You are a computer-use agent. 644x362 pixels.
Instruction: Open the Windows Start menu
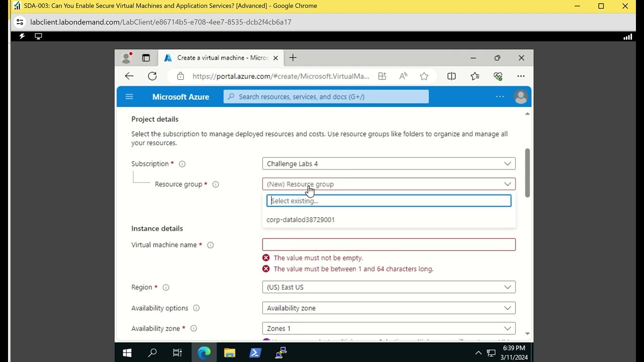pyautogui.click(x=127, y=353)
